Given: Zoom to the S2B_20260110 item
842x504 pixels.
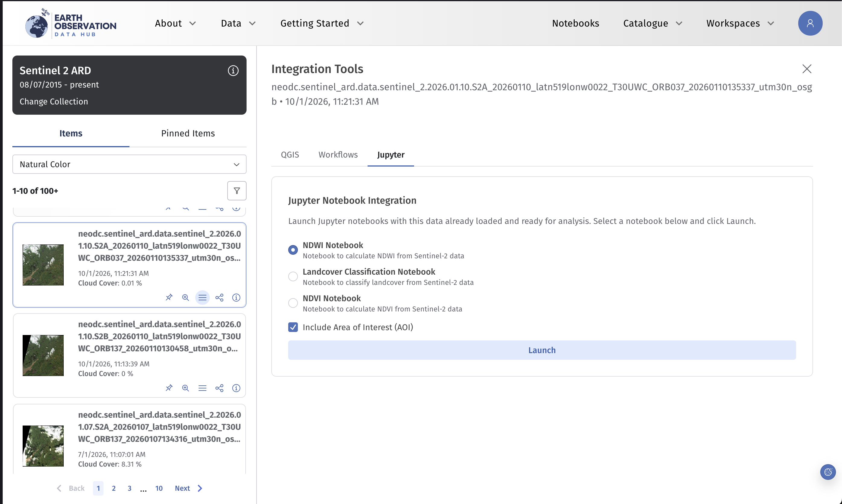Looking at the screenshot, I should [x=185, y=388].
